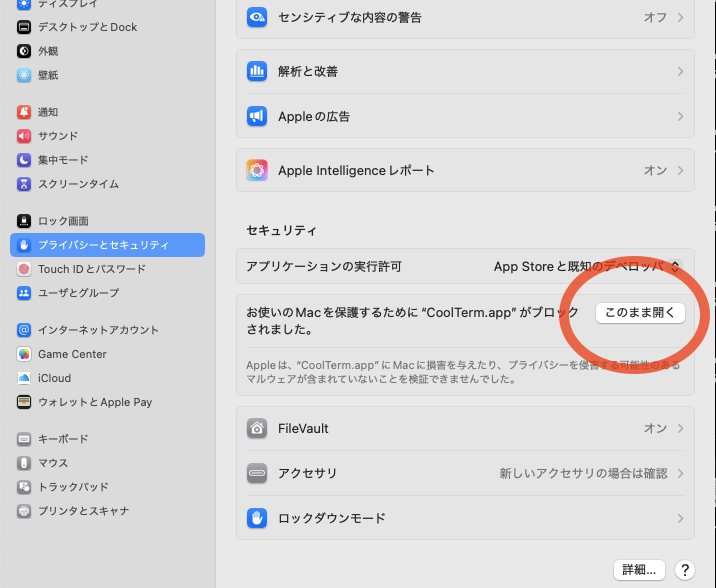Select the iCloud cloud icon
The image size is (716, 588).
[24, 378]
